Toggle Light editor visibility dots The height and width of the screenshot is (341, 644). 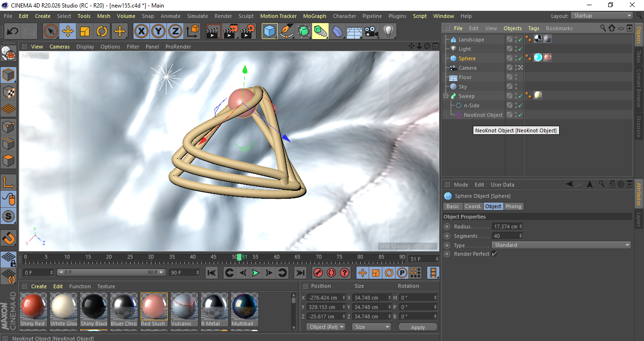pyautogui.click(x=516, y=49)
